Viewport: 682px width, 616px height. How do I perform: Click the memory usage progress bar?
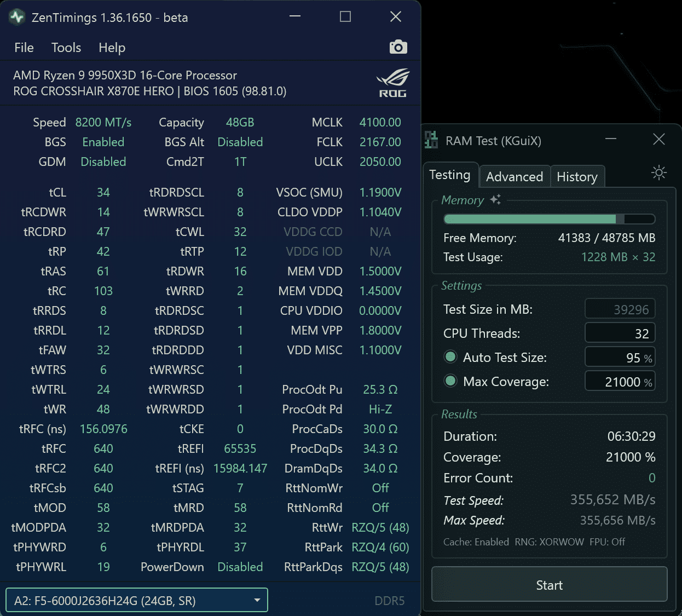(550, 219)
